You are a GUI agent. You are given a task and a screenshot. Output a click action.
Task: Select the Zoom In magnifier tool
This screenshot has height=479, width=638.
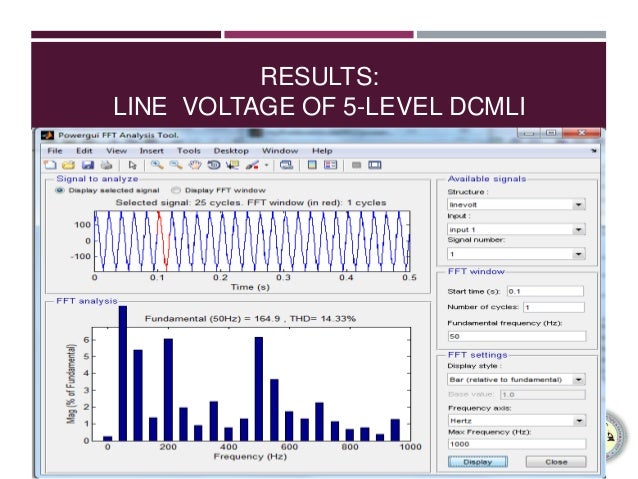157,165
